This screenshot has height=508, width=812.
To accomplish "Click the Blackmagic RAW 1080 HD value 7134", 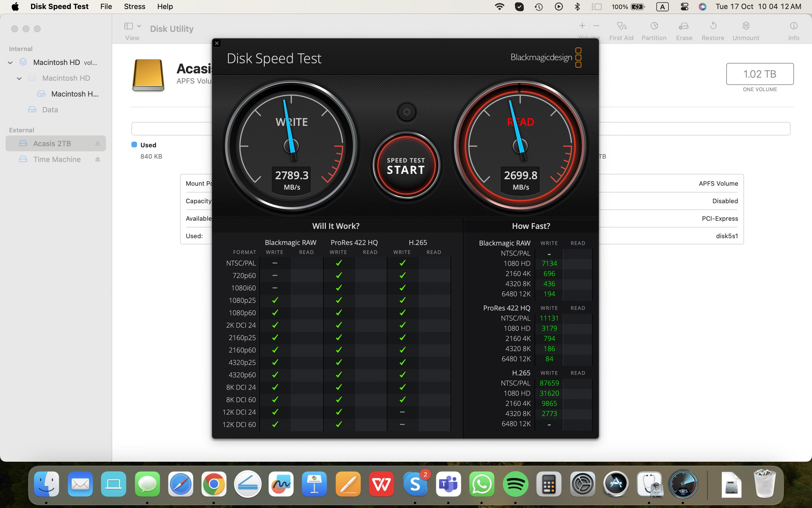I will (549, 263).
